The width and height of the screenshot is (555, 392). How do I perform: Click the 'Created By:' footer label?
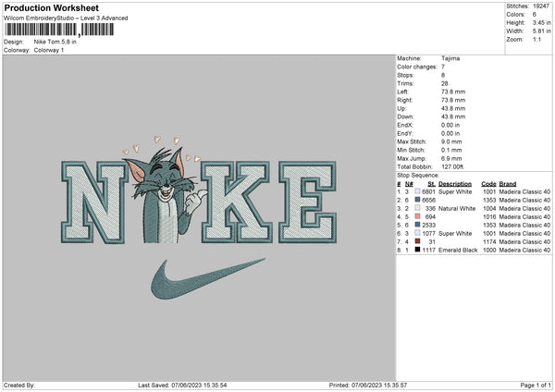(x=19, y=385)
